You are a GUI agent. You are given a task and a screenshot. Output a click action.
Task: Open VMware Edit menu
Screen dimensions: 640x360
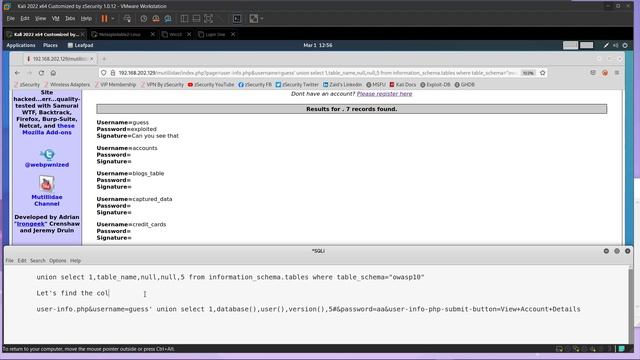click(25, 18)
